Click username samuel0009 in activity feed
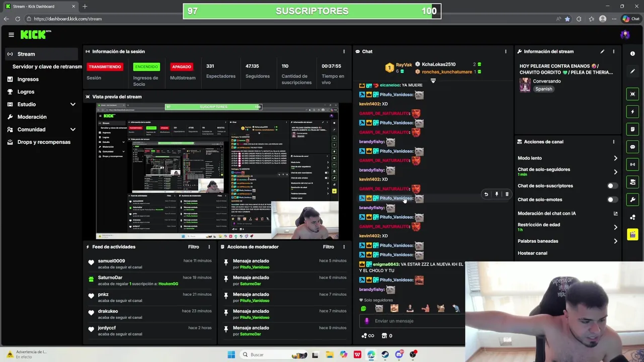644x362 pixels. 111,261
